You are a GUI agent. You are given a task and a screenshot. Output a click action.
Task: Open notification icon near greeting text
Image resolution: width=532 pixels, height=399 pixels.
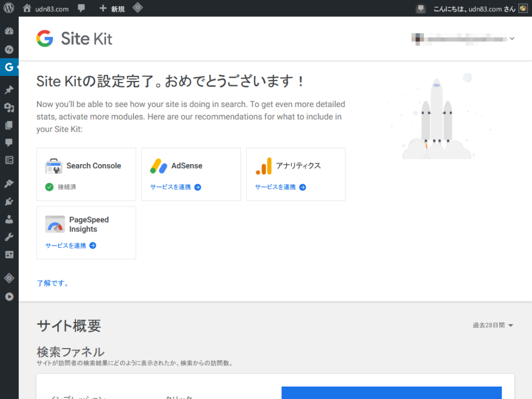pyautogui.click(x=421, y=8)
